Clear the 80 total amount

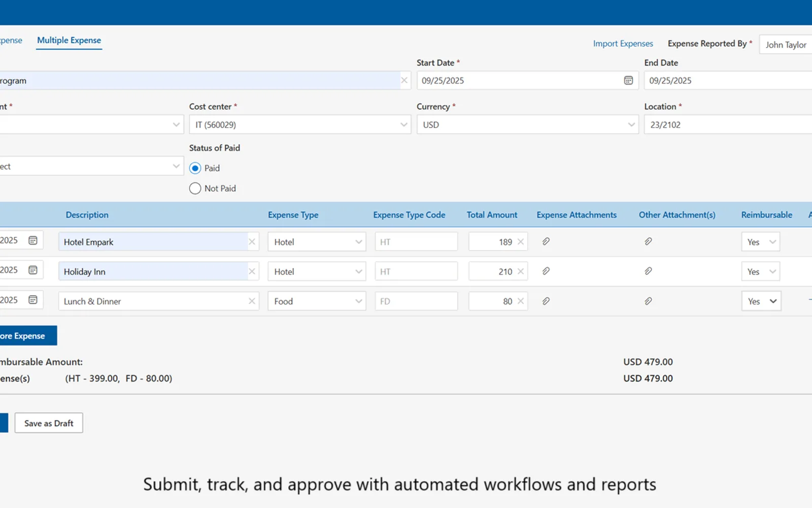521,301
